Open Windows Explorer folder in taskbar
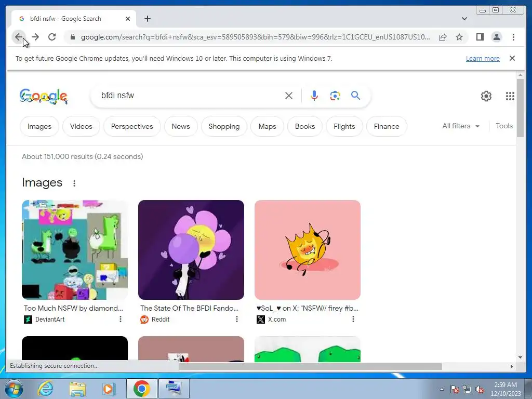Screen dimensions: 532x399 pyautogui.click(x=77, y=389)
